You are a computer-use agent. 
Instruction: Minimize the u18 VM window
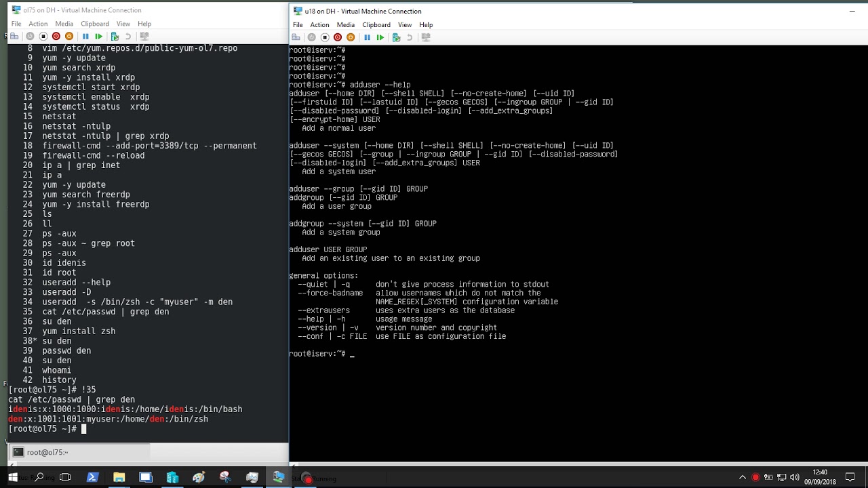click(x=852, y=11)
